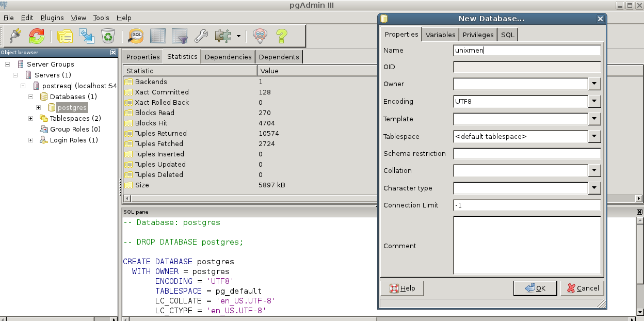Click the Comment text area
This screenshot has width=644, height=321.
coord(527,245)
